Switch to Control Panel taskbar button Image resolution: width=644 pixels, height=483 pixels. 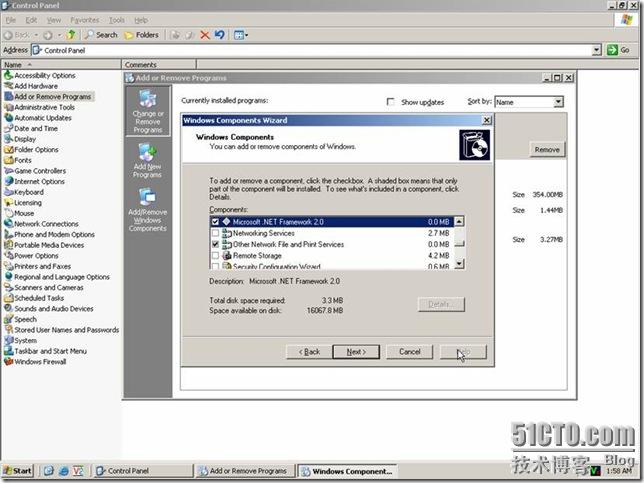143,471
